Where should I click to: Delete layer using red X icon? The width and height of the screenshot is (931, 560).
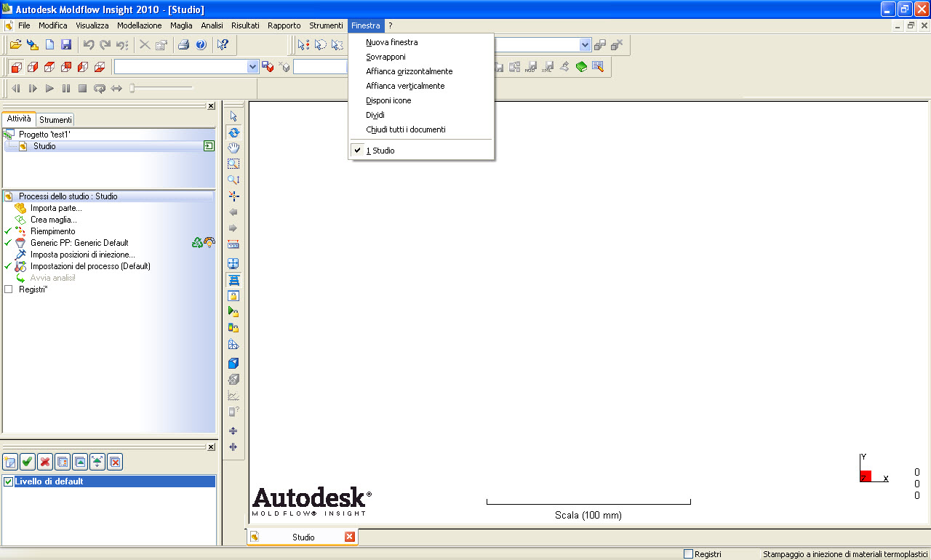pos(45,461)
